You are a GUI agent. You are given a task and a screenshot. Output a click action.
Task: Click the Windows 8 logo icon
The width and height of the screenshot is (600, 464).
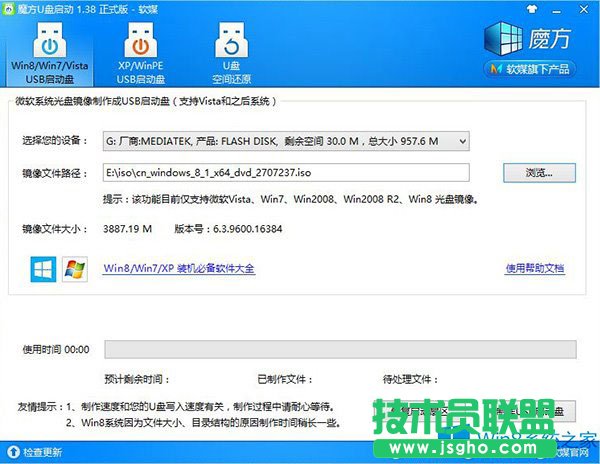pos(43,269)
